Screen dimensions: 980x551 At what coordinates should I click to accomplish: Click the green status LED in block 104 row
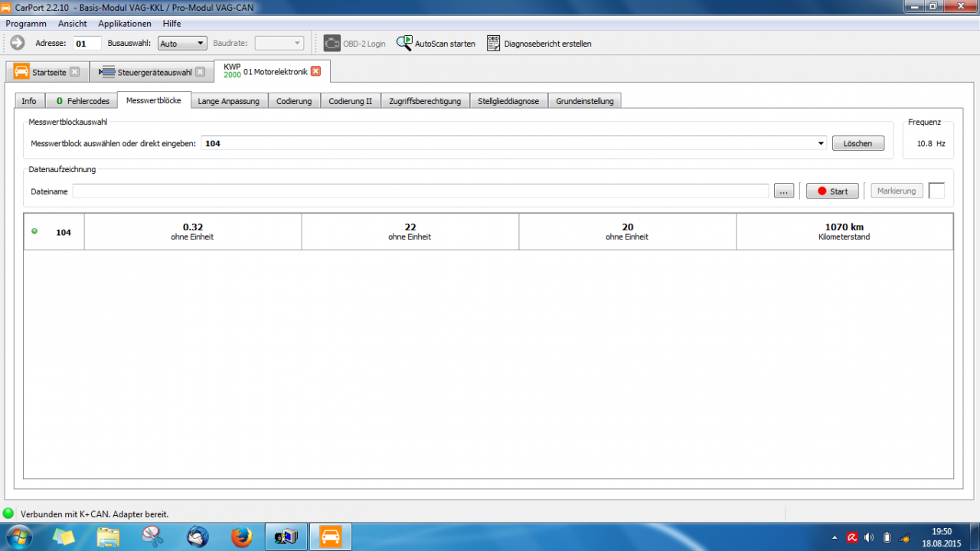click(34, 230)
